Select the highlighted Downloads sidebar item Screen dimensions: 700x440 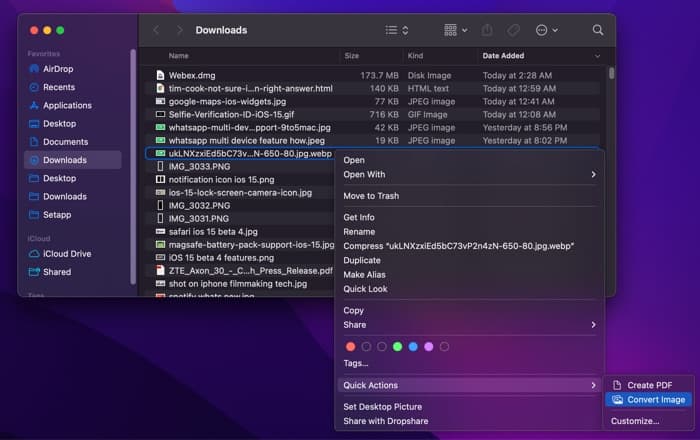click(73, 160)
